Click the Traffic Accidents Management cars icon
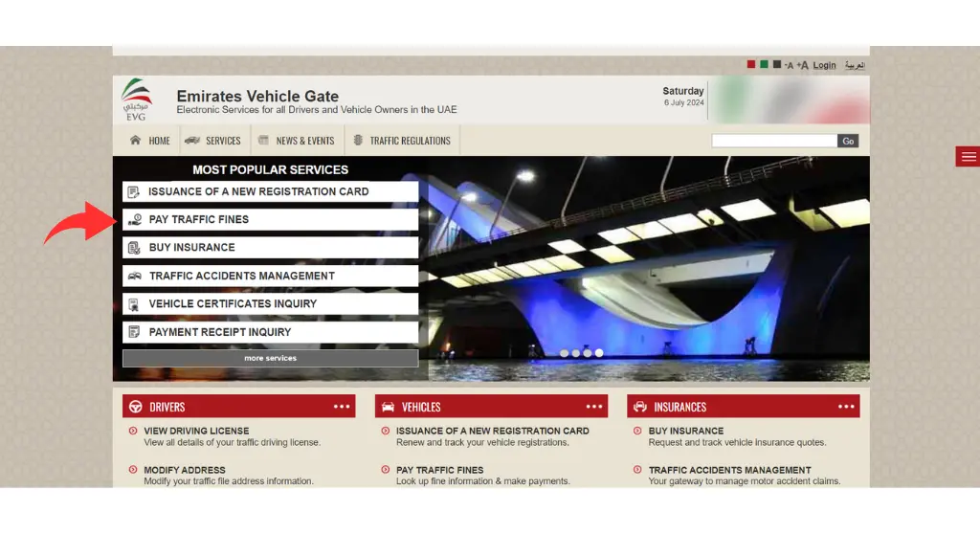 point(134,276)
